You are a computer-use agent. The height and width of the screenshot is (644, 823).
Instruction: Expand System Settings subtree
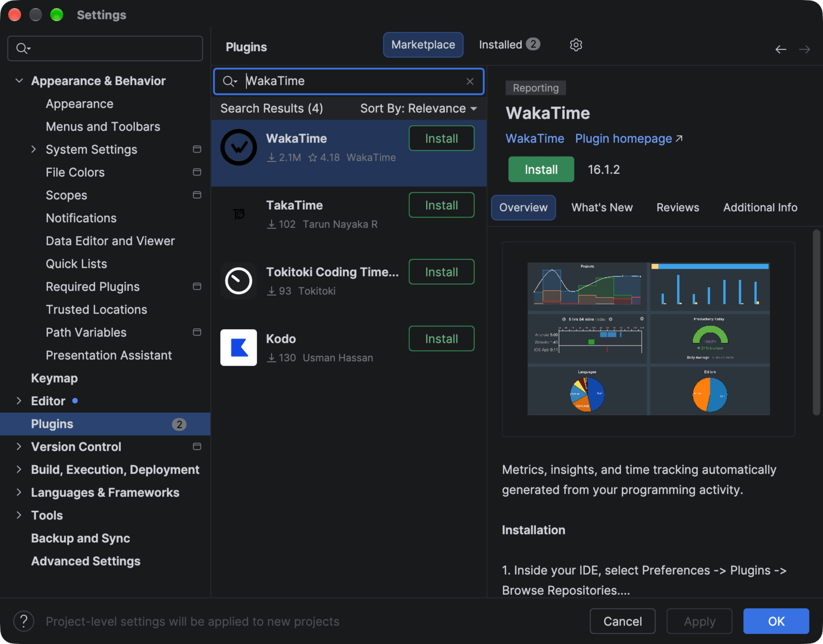34,149
